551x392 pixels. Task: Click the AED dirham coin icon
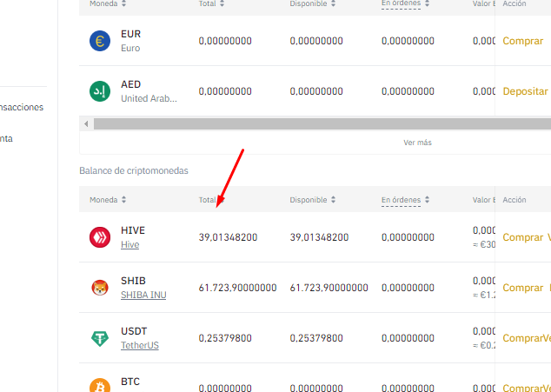pyautogui.click(x=100, y=91)
